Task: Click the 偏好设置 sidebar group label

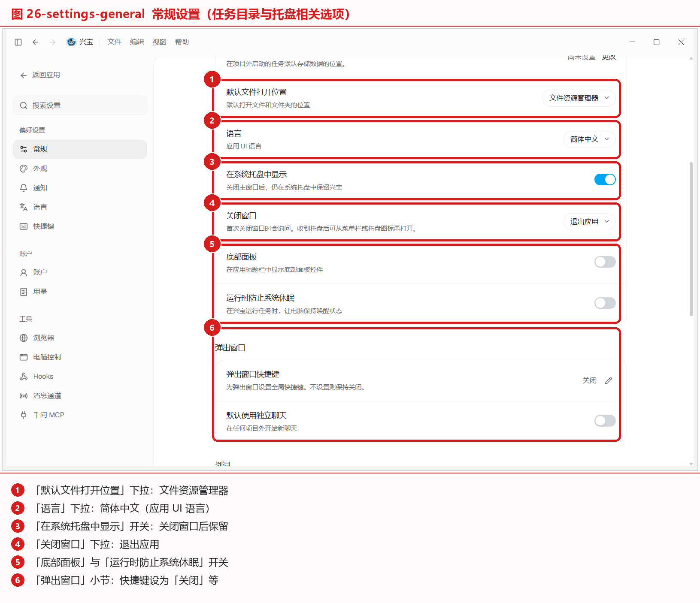Action: point(32,130)
